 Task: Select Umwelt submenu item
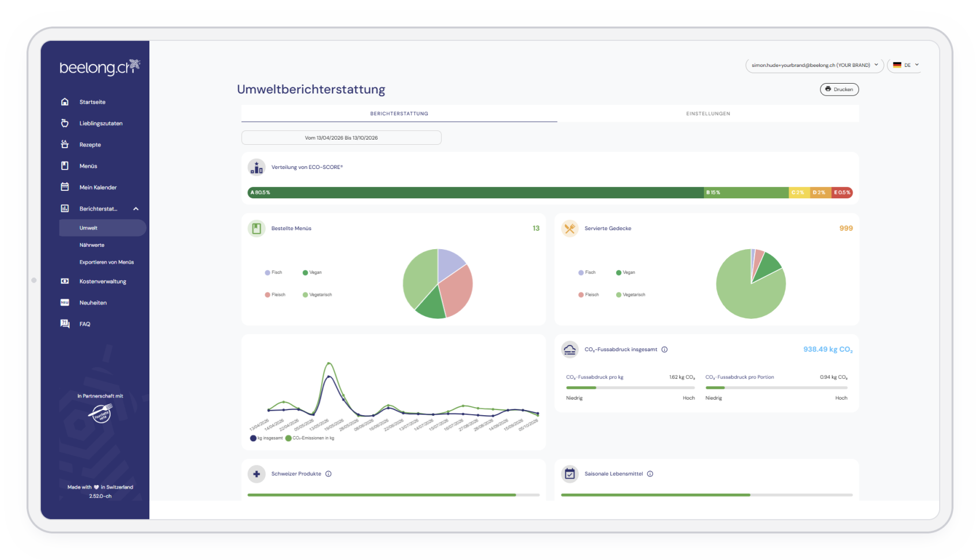tap(103, 228)
